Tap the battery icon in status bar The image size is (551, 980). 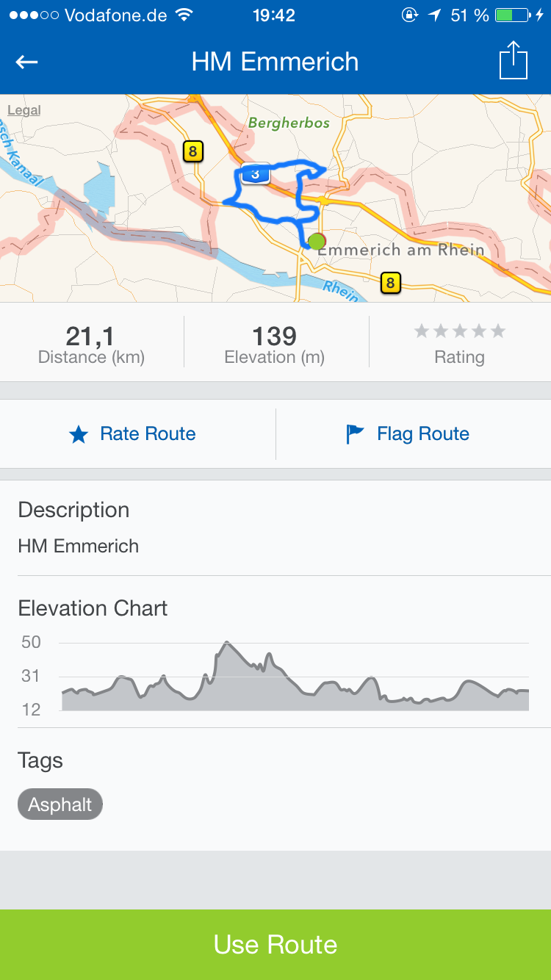tap(513, 15)
